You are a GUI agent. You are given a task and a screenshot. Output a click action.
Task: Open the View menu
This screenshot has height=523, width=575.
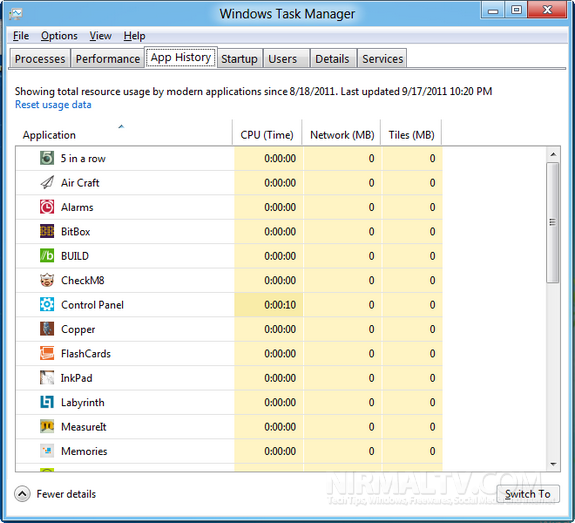(x=100, y=36)
